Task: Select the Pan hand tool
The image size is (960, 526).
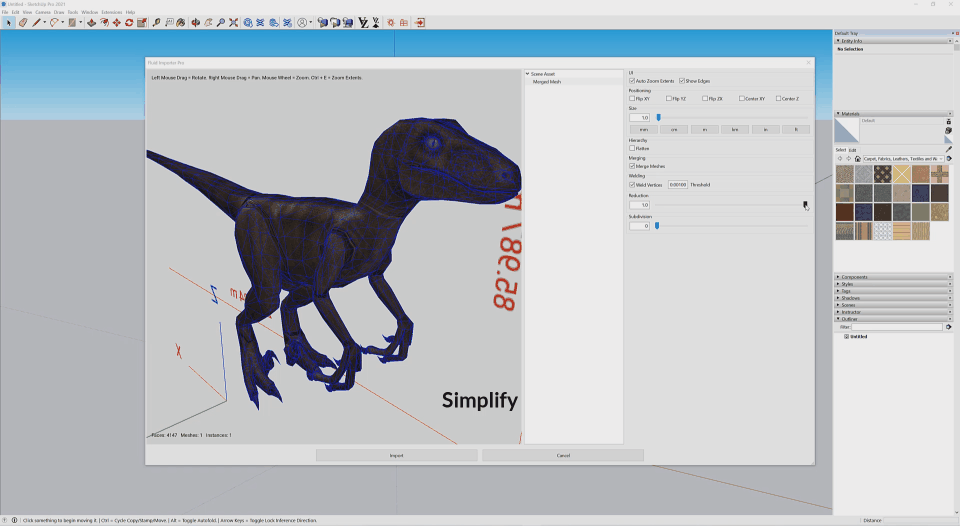Action: point(208,23)
